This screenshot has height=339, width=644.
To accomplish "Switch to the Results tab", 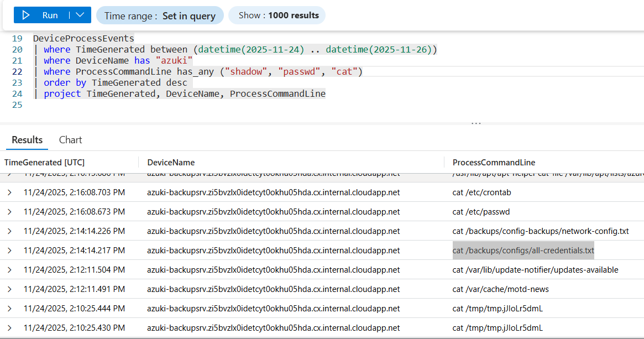I will point(27,140).
